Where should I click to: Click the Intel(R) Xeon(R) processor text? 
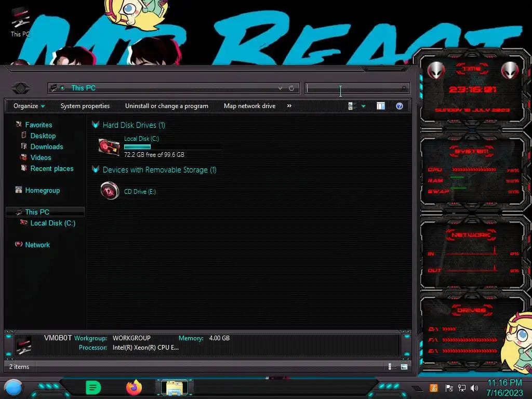[145, 348]
